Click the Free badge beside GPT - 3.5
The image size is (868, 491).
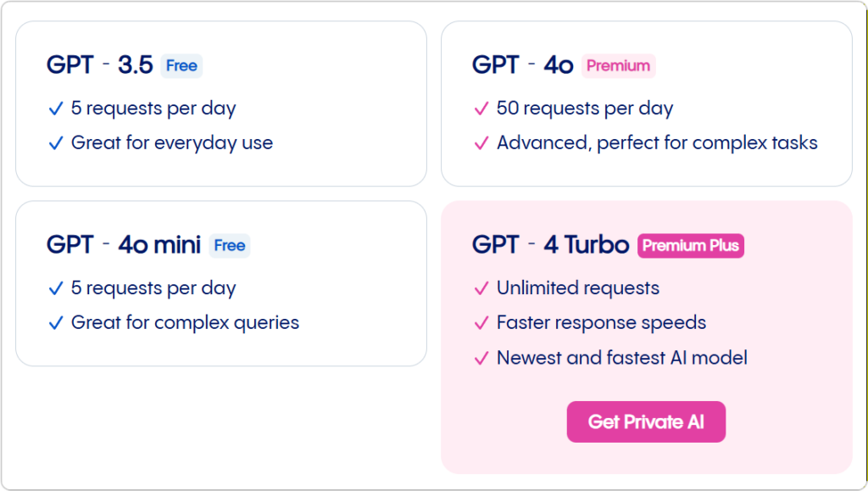point(181,65)
